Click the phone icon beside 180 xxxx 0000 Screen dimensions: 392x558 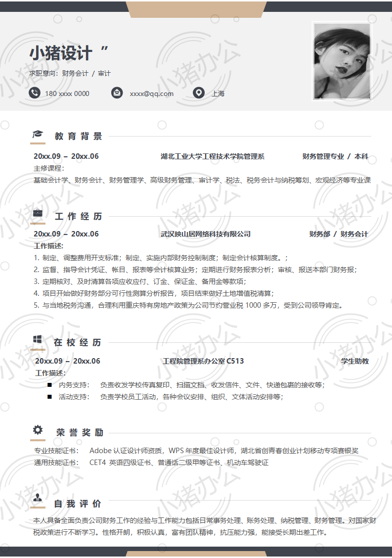(35, 93)
